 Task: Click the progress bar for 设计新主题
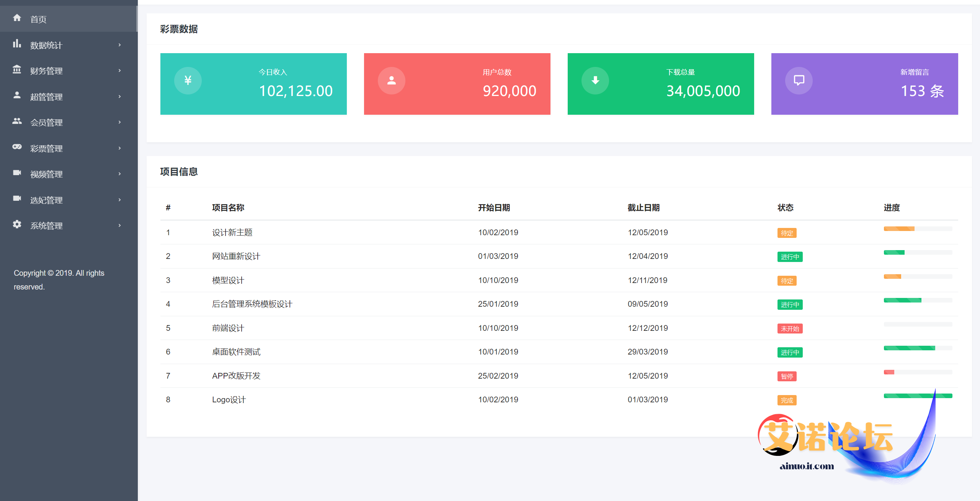918,229
